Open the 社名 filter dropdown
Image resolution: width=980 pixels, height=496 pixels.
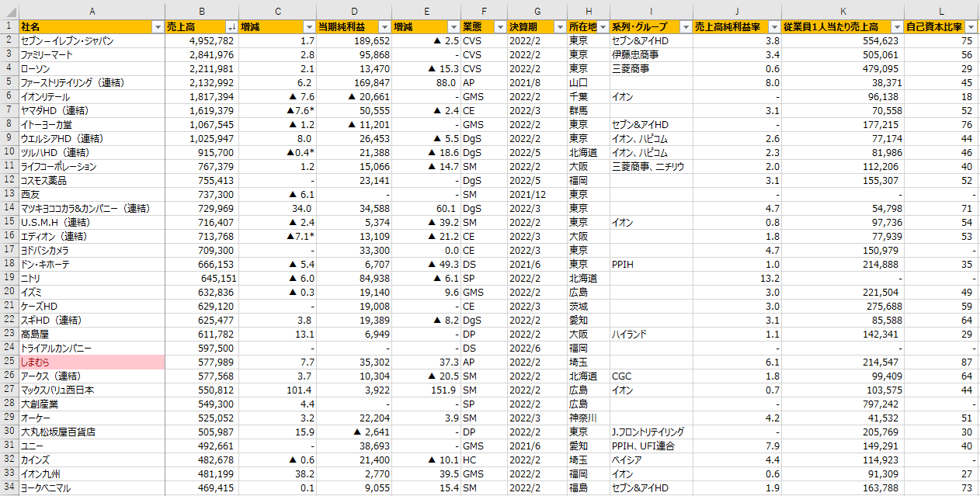[x=158, y=27]
